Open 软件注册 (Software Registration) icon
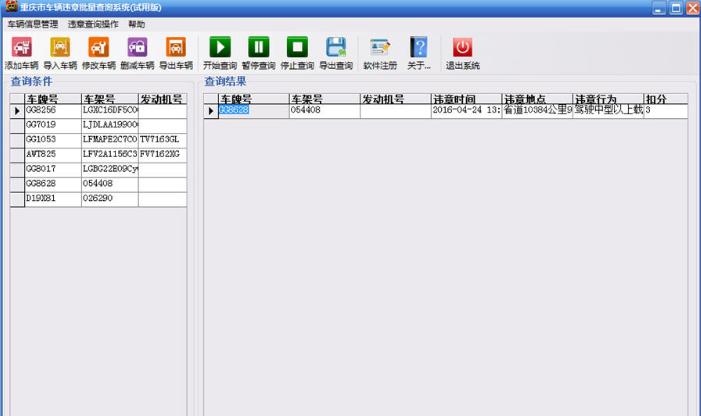 coord(380,47)
